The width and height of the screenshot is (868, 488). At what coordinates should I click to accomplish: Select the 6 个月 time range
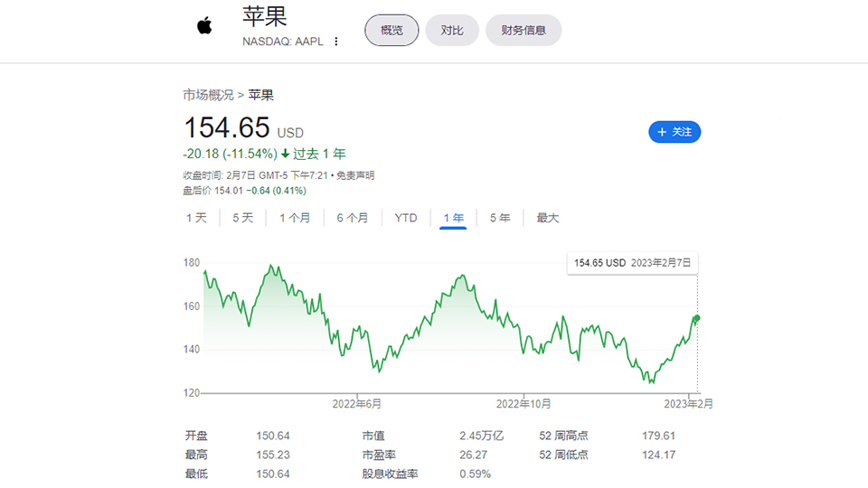tap(352, 218)
